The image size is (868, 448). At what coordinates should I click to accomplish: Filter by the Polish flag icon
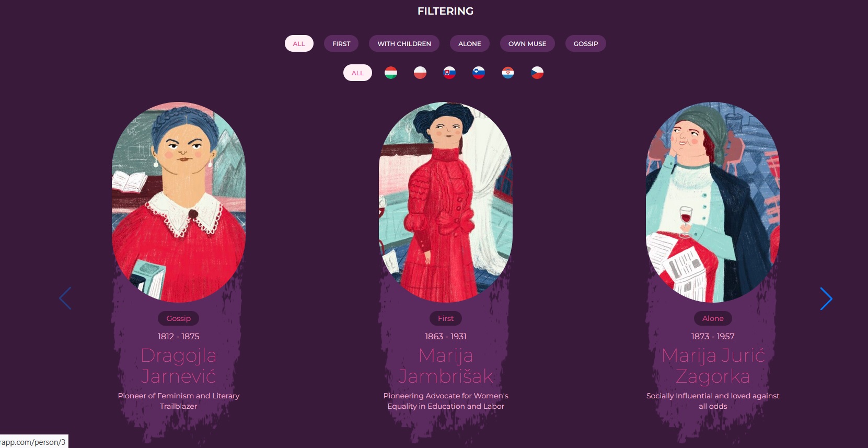[420, 73]
